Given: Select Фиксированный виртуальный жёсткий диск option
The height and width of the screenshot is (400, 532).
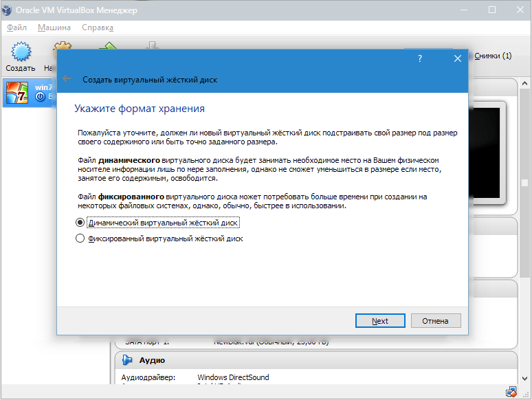Looking at the screenshot, I should (80, 238).
